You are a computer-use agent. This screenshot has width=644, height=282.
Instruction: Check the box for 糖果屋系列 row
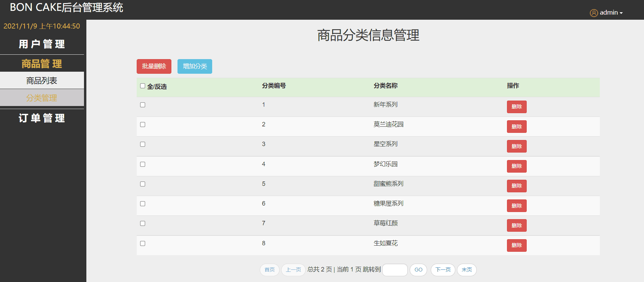pyautogui.click(x=142, y=204)
